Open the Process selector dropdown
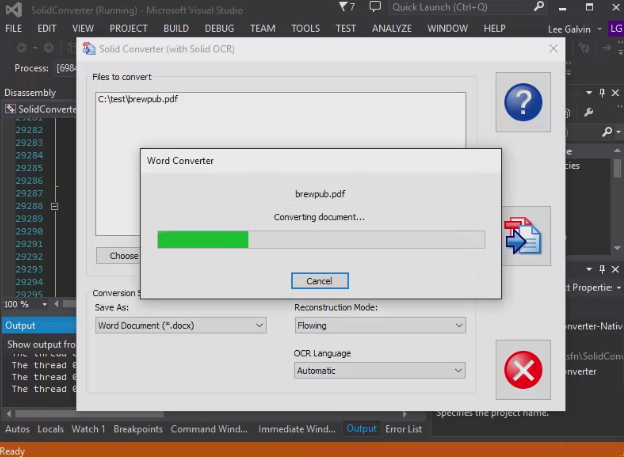This screenshot has height=457, width=624. point(66,68)
